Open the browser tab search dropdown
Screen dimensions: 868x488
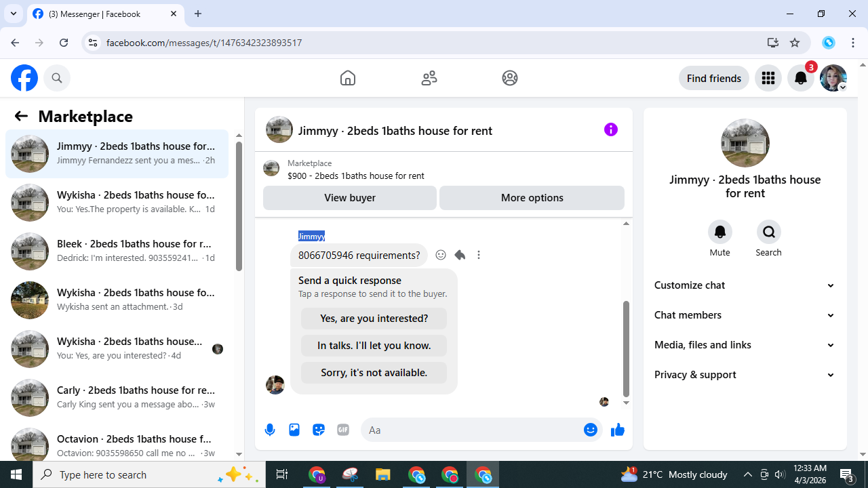tap(14, 14)
